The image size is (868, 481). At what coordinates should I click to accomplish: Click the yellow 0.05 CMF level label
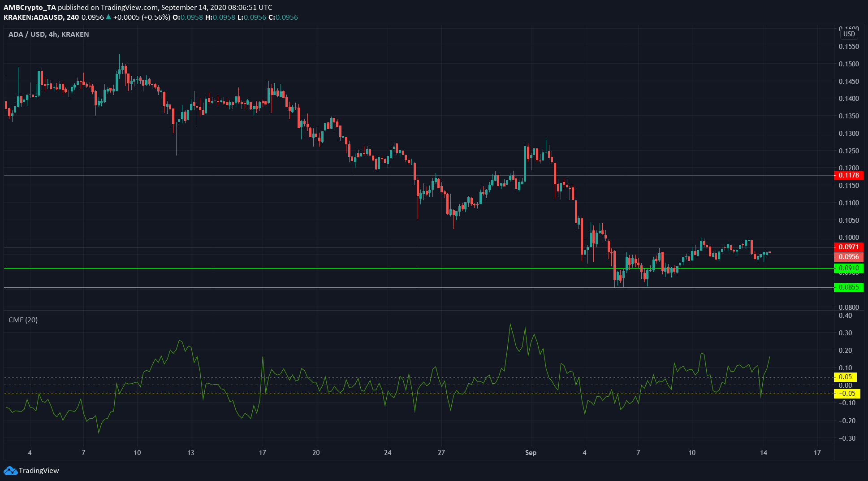pyautogui.click(x=845, y=377)
